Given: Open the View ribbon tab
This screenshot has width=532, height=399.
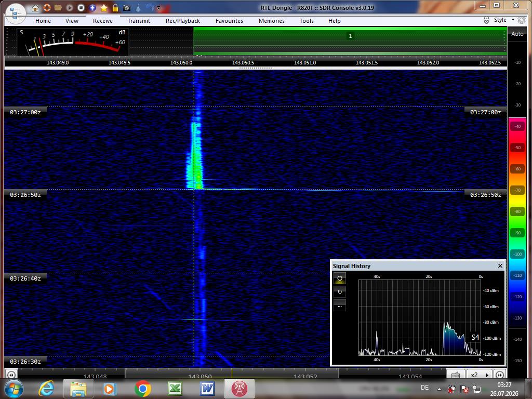Looking at the screenshot, I should (x=72, y=21).
